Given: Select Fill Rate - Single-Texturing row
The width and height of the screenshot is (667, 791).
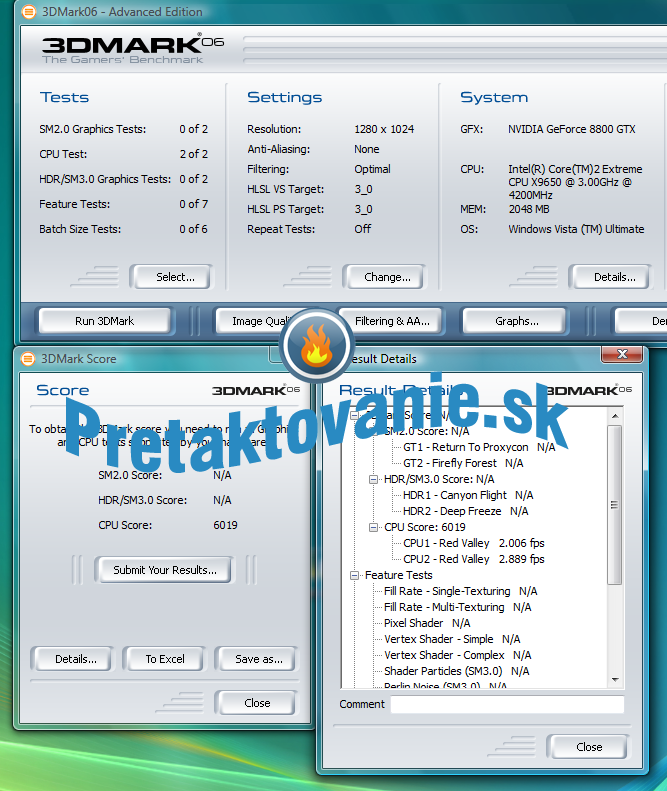Looking at the screenshot, I should (x=460, y=591).
